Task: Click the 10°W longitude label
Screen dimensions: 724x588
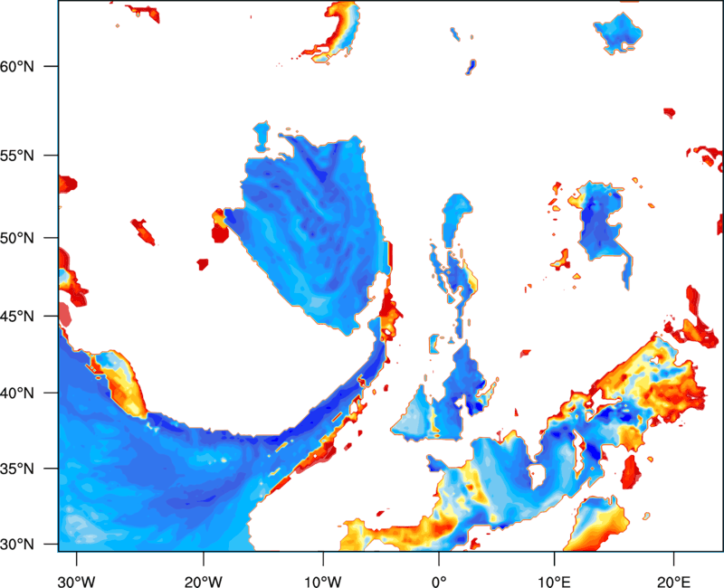Action: (323, 582)
